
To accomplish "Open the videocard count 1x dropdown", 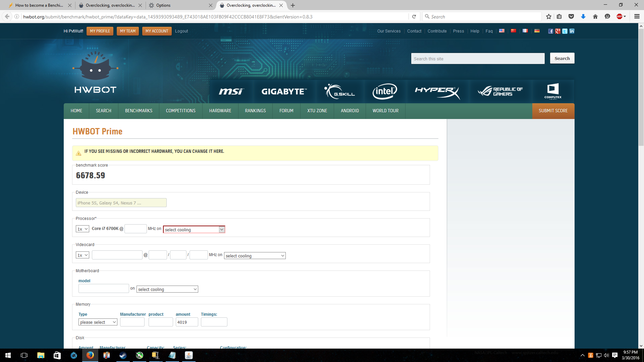I will point(83,255).
